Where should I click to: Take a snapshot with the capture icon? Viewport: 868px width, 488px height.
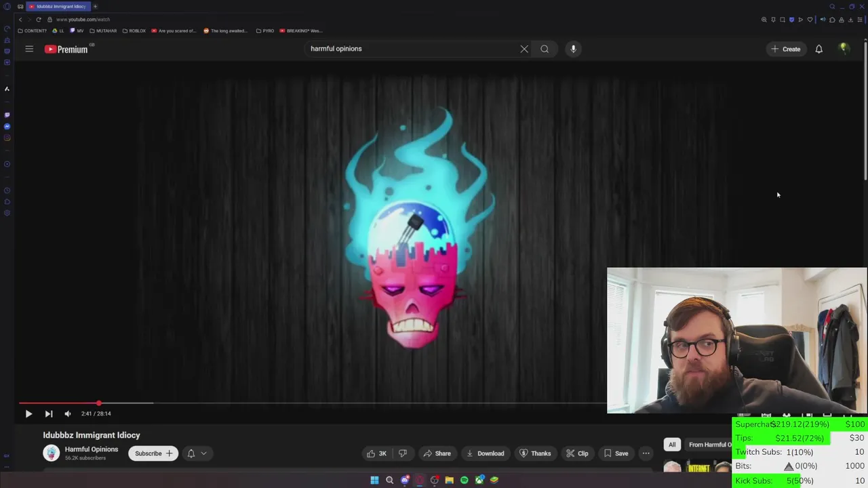point(783,20)
